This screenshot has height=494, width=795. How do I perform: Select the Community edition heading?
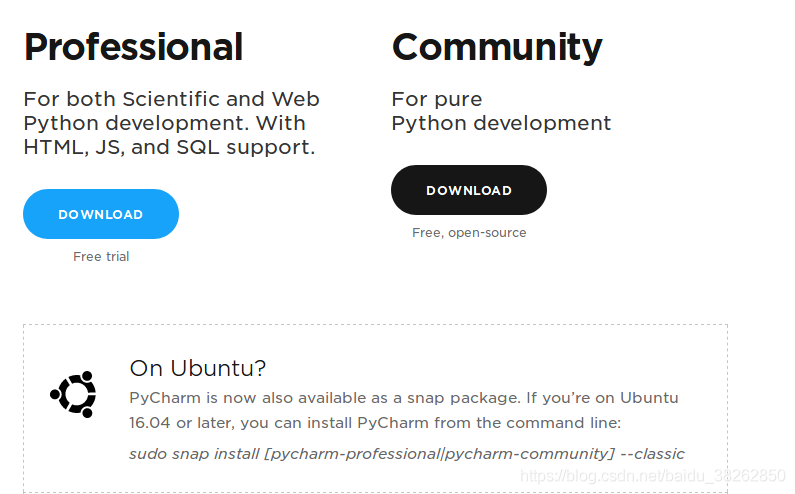click(x=496, y=47)
